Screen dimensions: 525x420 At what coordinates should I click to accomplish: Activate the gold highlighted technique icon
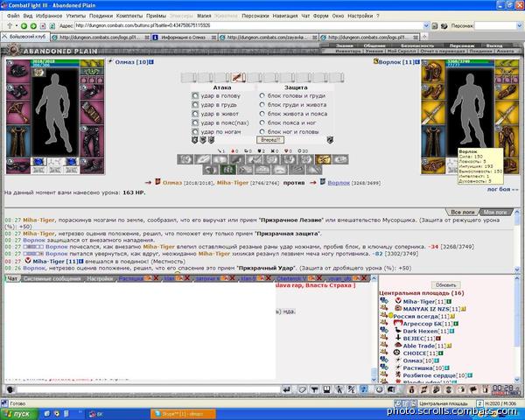pos(323,159)
